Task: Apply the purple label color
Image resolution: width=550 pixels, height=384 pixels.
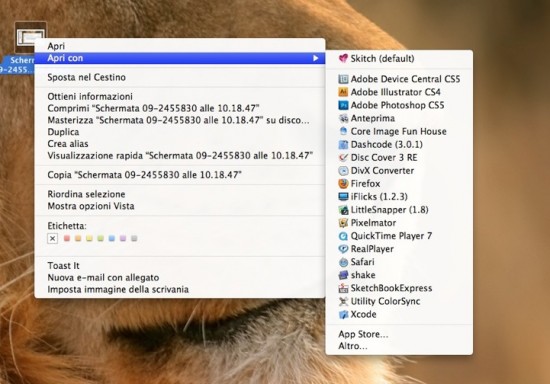Action: [x=123, y=238]
